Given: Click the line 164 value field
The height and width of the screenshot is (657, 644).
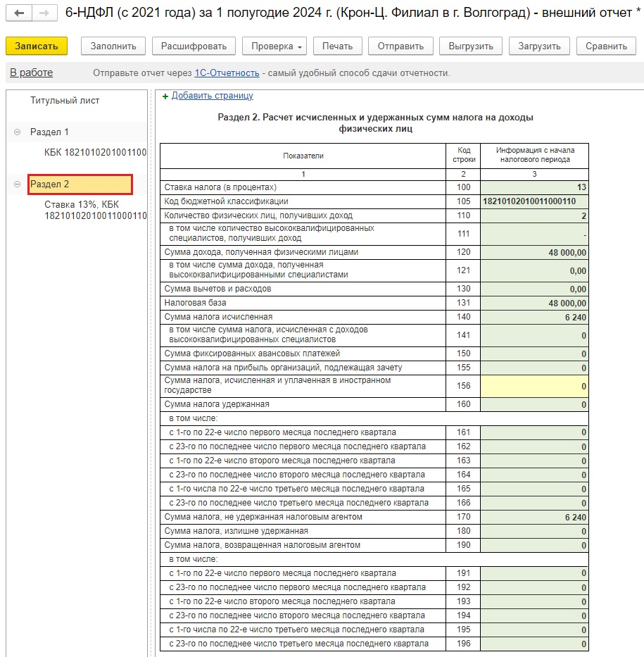Looking at the screenshot, I should (534, 475).
